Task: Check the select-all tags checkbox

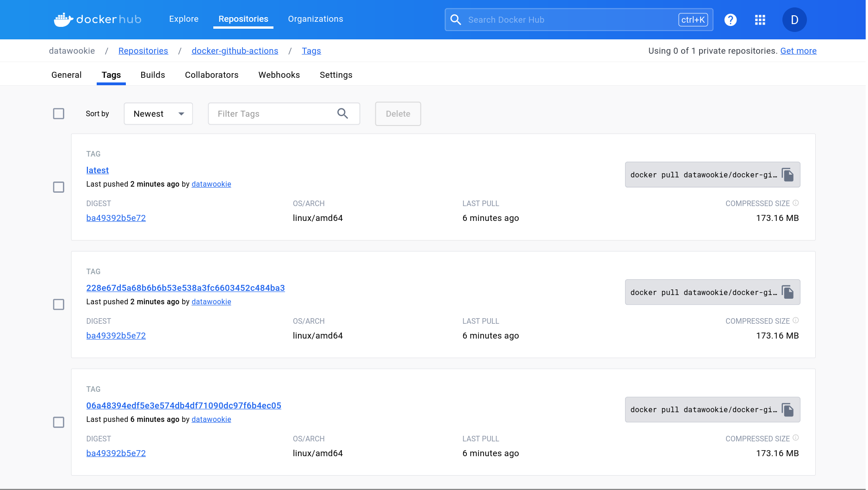Action: [59, 113]
